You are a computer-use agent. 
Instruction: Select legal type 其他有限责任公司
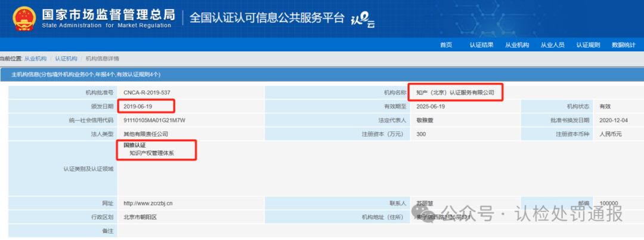(146, 134)
